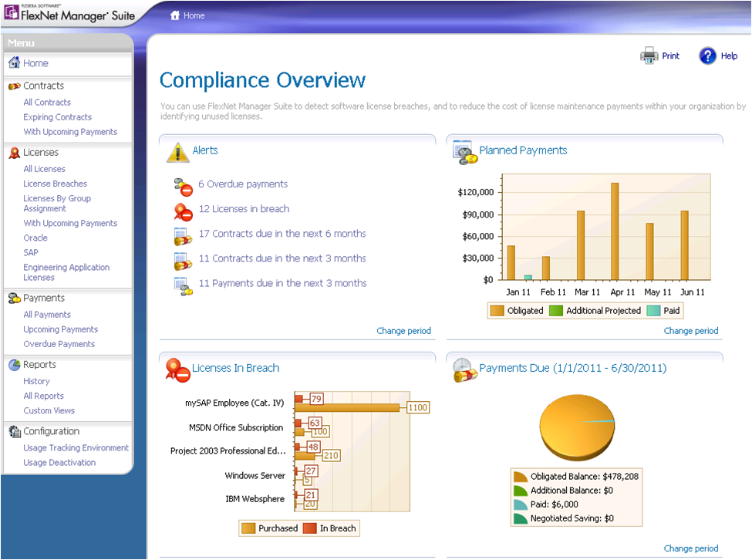Click the Apr 11 bar in chart
752x560 pixels.
point(615,231)
